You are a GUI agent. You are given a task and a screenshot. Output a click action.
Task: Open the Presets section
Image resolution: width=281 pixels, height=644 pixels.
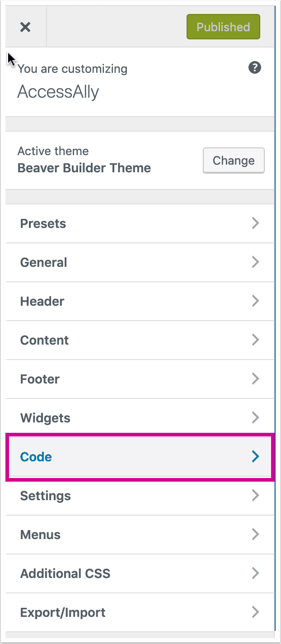140,223
